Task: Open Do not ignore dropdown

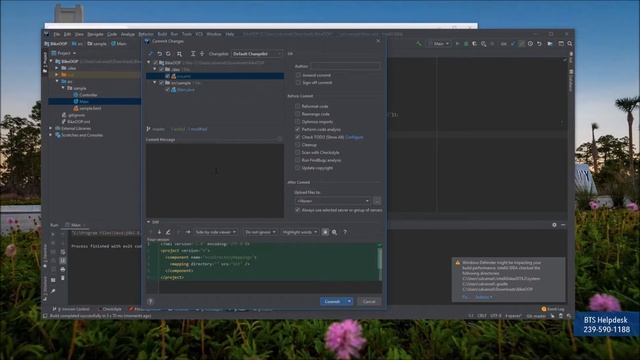Action: tap(260, 232)
